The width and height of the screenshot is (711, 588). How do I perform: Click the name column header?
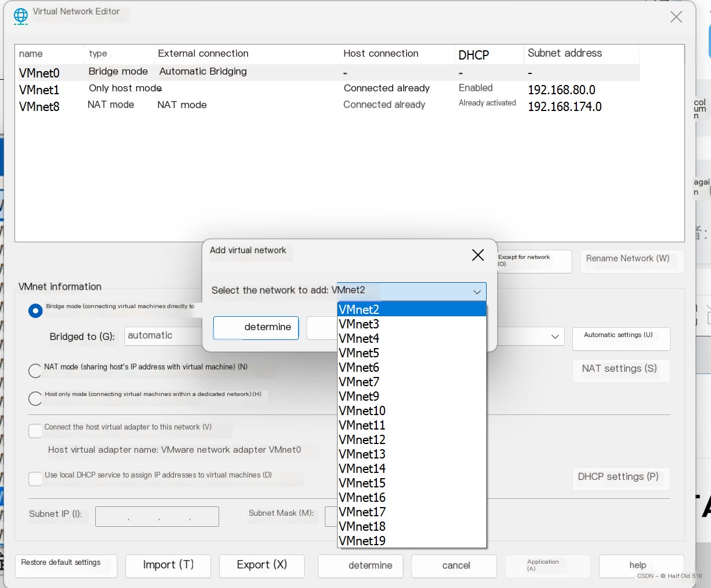(50, 54)
